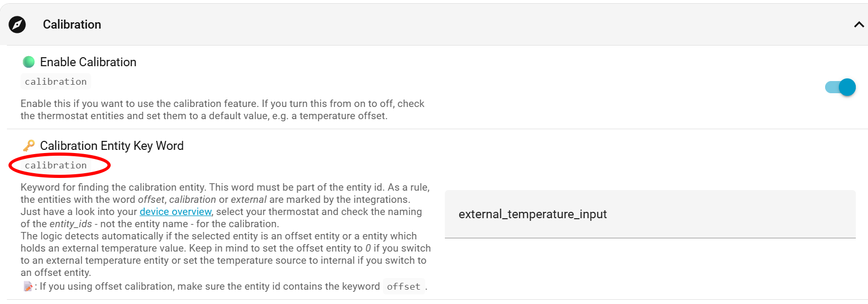This screenshot has width=868, height=304.
Task: Click the "If you using offset calibration" hint text
Action: (209, 287)
